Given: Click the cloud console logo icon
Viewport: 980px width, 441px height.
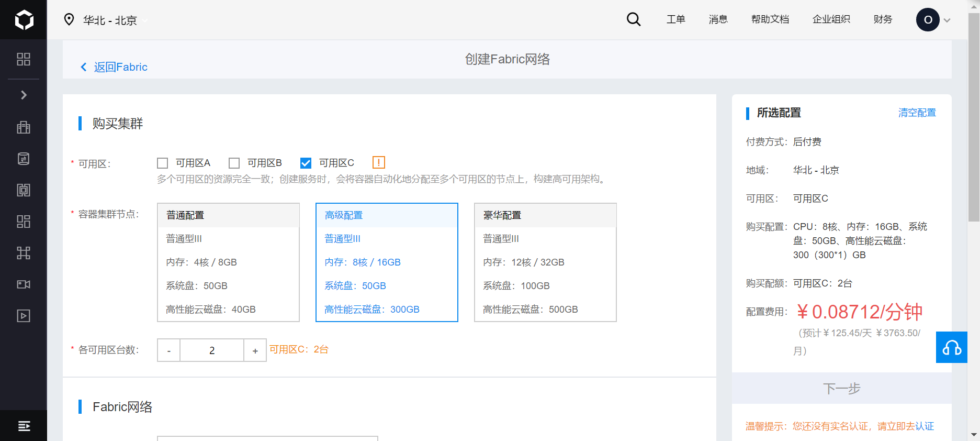Looking at the screenshot, I should point(24,19).
